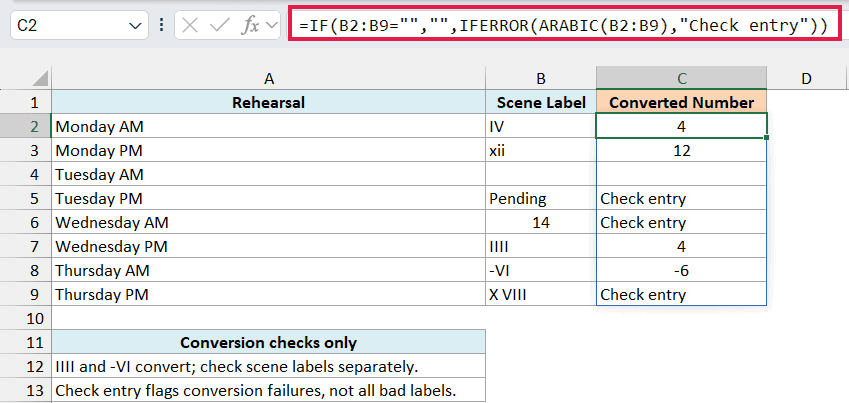Open the Name Box dropdown arrow

(135, 26)
